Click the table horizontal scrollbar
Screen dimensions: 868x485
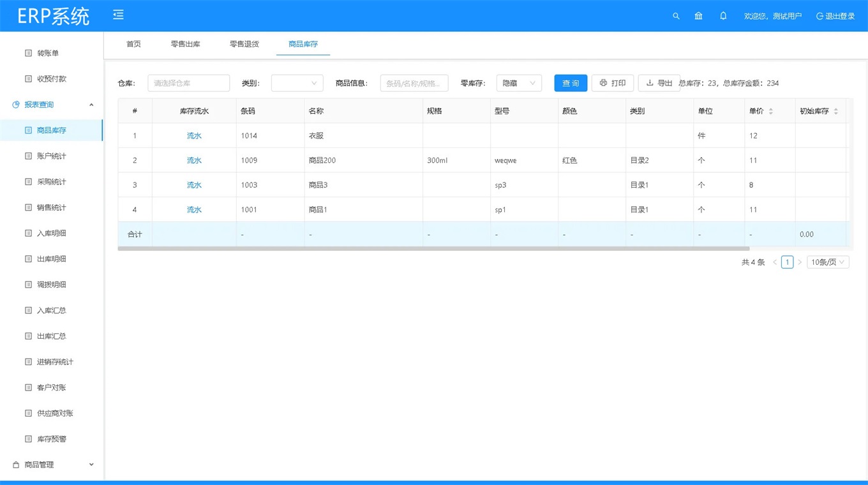[433, 248]
